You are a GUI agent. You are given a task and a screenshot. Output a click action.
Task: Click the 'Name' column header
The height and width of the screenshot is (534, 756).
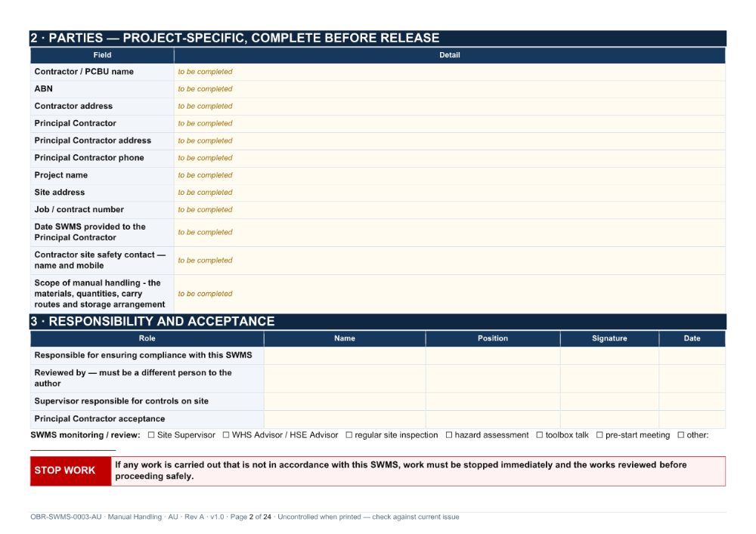point(345,338)
